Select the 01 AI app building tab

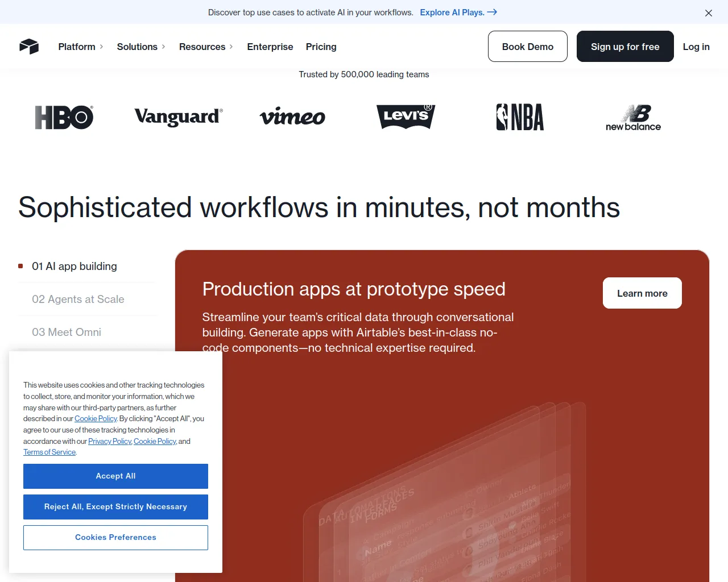pyautogui.click(x=75, y=266)
